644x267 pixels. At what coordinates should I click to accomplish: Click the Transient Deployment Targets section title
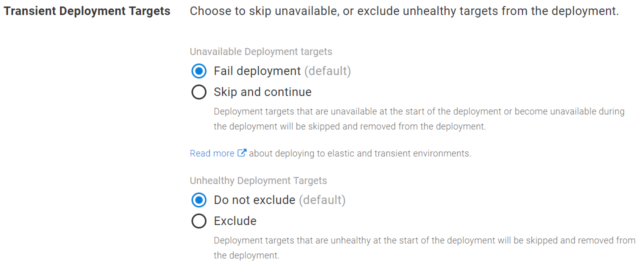pyautogui.click(x=87, y=11)
